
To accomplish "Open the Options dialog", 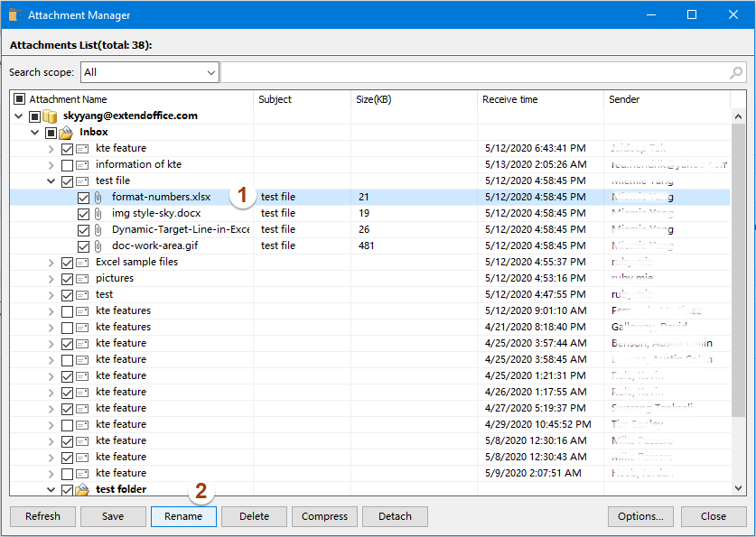I will 640,516.
